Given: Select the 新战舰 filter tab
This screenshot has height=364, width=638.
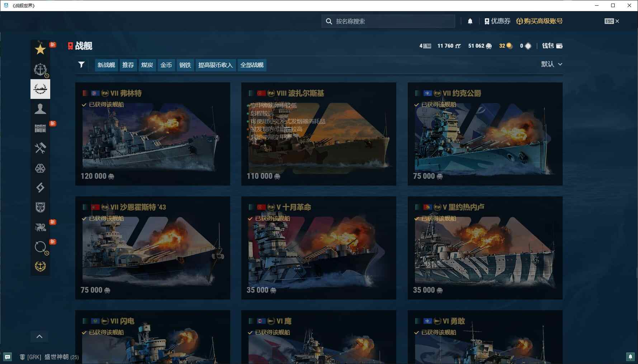Looking at the screenshot, I should tap(106, 65).
